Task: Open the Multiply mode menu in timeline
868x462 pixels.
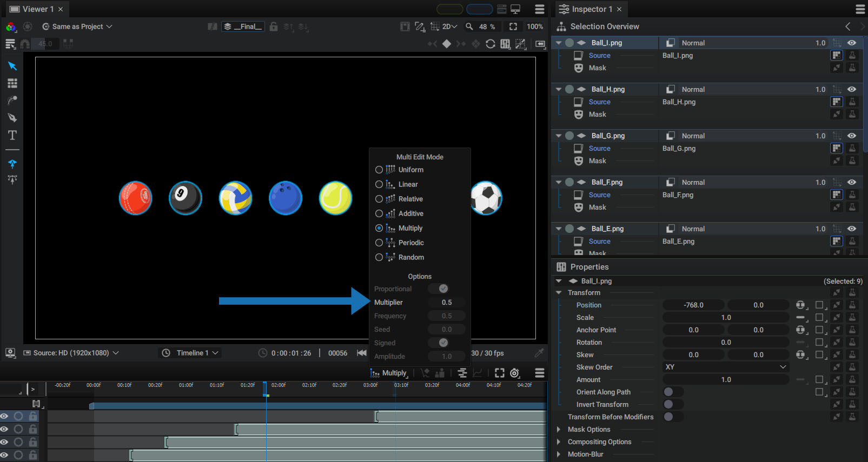Action: (x=389, y=373)
